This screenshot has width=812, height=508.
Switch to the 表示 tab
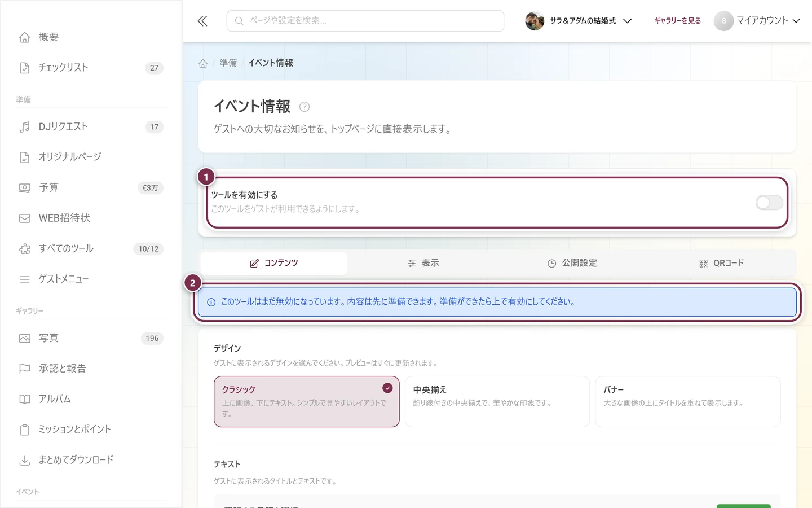pos(423,264)
